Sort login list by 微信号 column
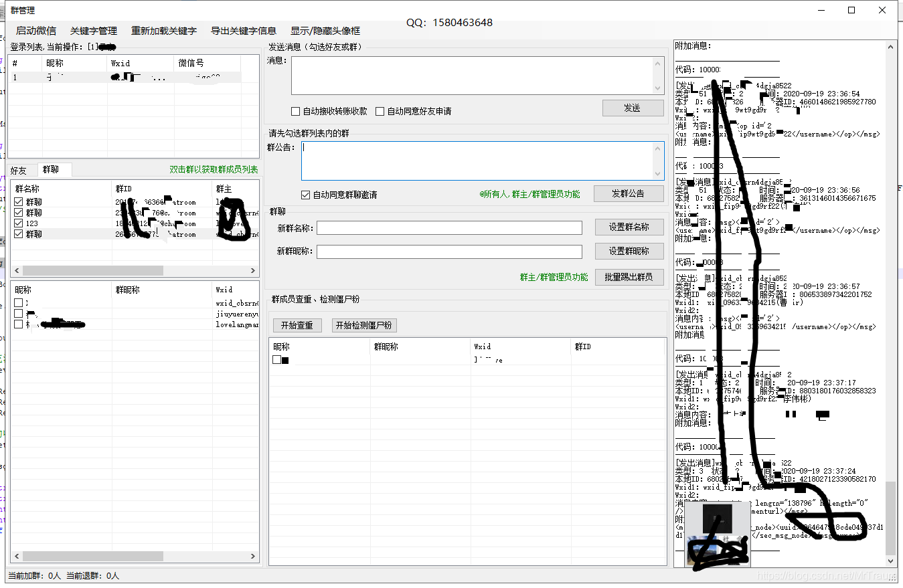Image resolution: width=903 pixels, height=588 pixels. [x=207, y=63]
